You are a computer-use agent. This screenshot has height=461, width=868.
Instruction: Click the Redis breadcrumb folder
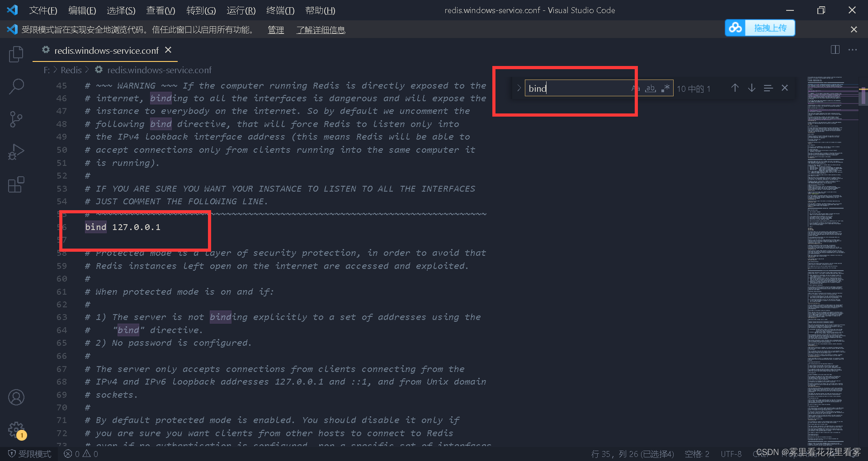tap(71, 70)
